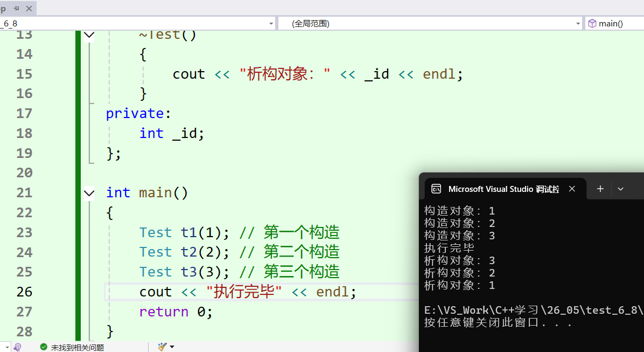Click the green checkmark issues icon

(x=44, y=347)
